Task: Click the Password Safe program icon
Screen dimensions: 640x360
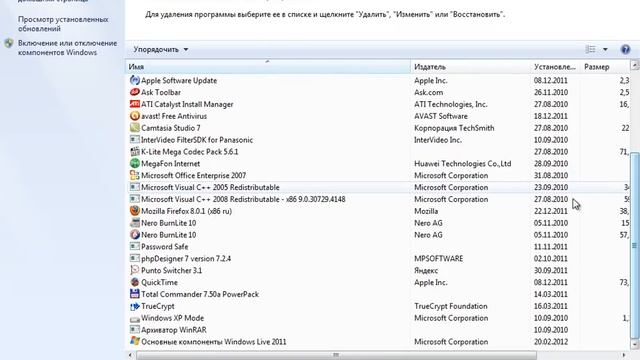Action: pos(134,247)
